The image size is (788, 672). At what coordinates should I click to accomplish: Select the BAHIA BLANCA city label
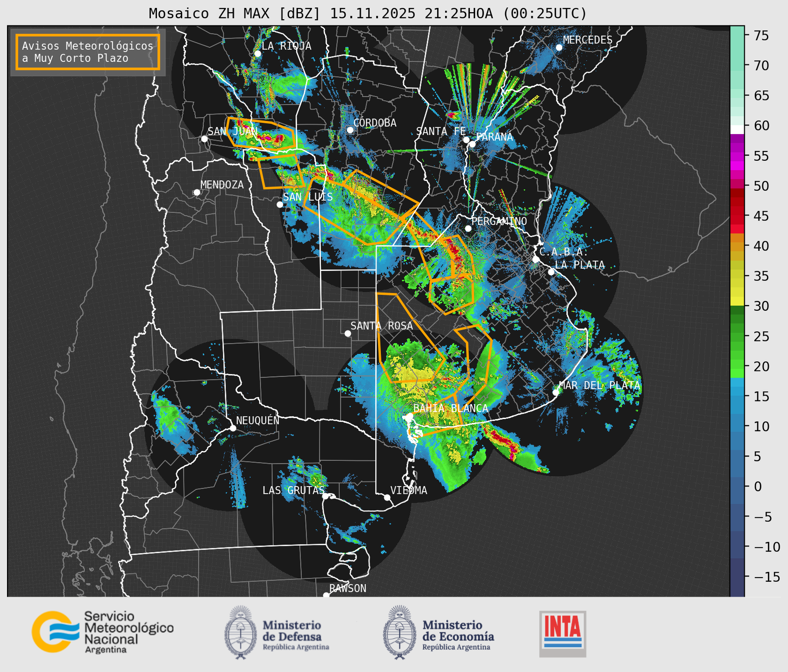pyautogui.click(x=451, y=408)
